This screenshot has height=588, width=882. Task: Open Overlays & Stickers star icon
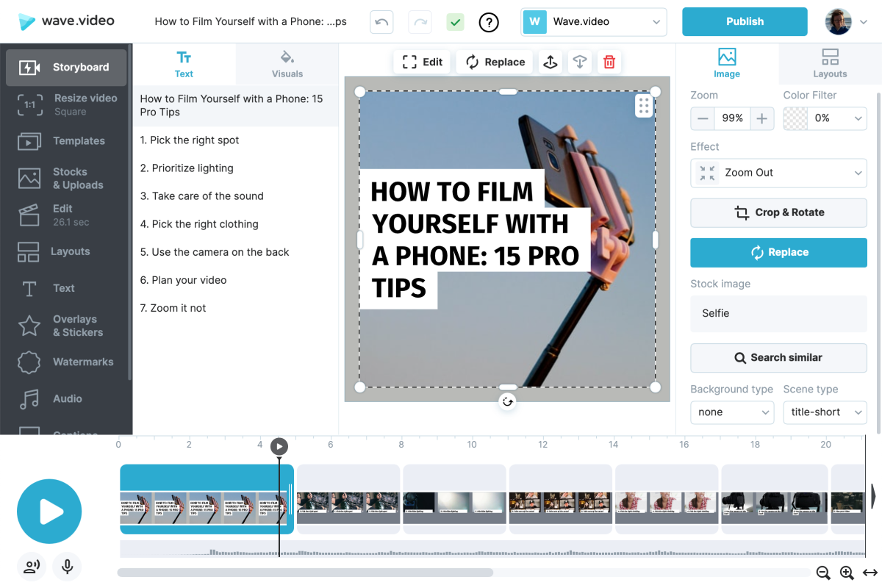pyautogui.click(x=29, y=325)
